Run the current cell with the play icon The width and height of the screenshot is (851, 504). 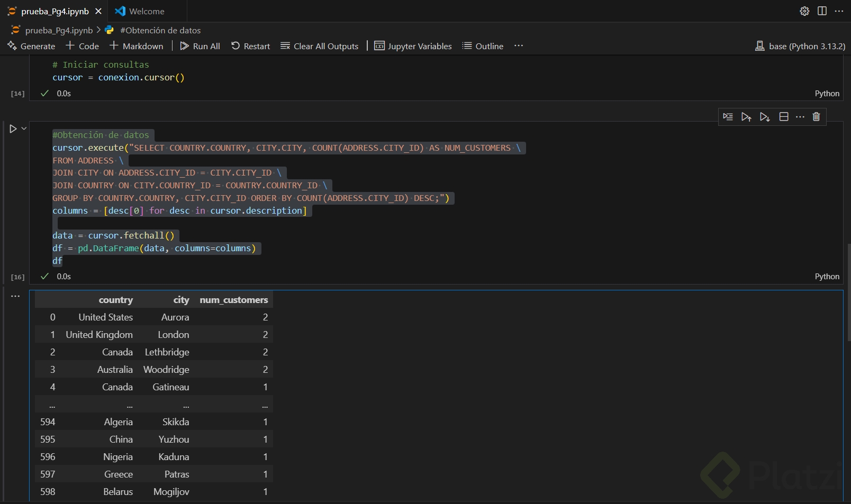(x=13, y=129)
